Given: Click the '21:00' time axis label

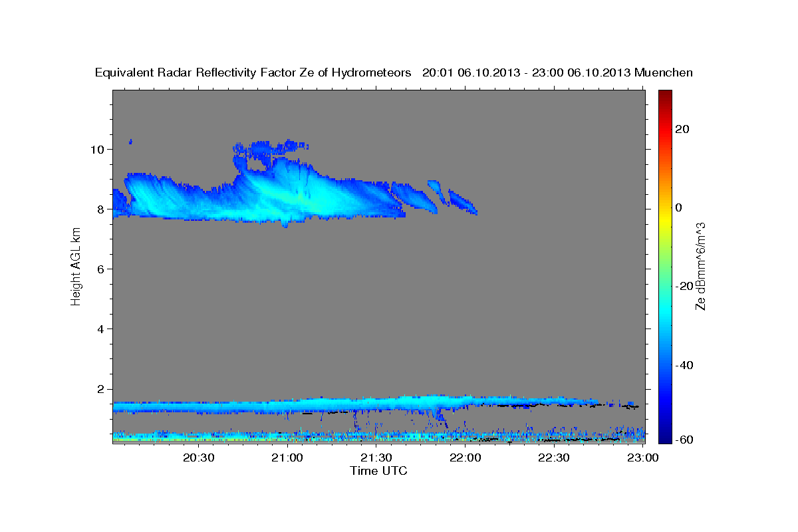Looking at the screenshot, I should coord(288,458).
